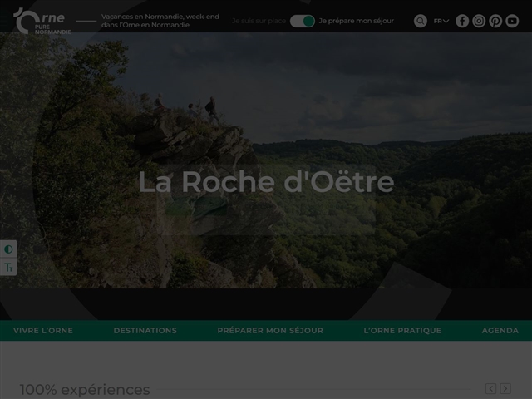Open the Vivre l'Orne menu
The width and height of the screenshot is (532, 399).
click(43, 331)
